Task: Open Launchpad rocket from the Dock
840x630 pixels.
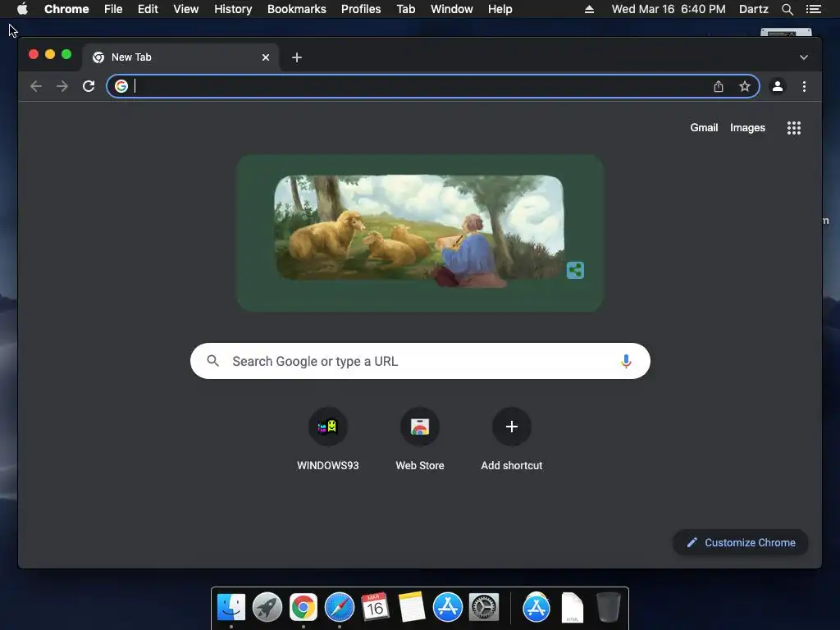Action: pyautogui.click(x=267, y=608)
